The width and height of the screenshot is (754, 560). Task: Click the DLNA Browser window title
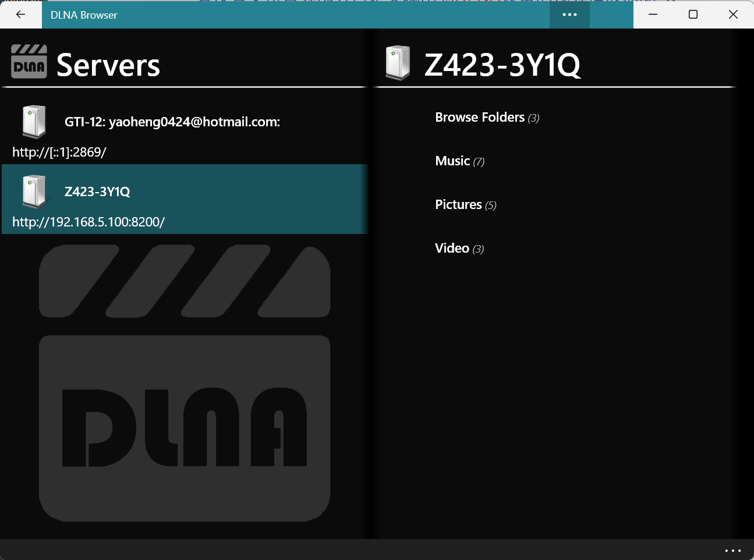point(84,15)
